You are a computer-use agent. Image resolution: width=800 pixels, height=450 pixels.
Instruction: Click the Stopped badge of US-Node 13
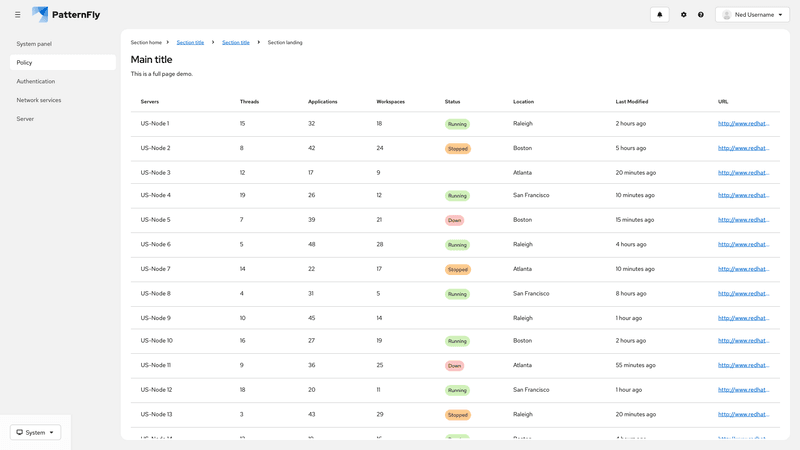pyautogui.click(x=458, y=415)
